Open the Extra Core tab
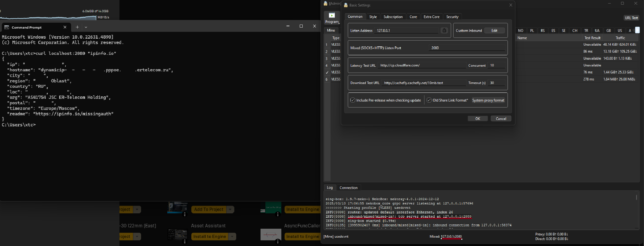The width and height of the screenshot is (644, 246). [x=431, y=17]
